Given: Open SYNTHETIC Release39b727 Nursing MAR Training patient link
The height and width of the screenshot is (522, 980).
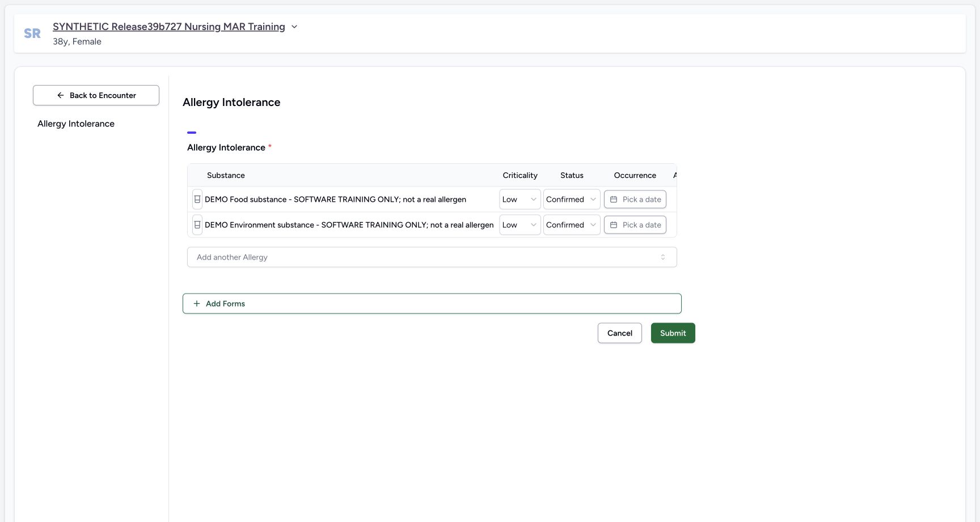Looking at the screenshot, I should [x=169, y=27].
